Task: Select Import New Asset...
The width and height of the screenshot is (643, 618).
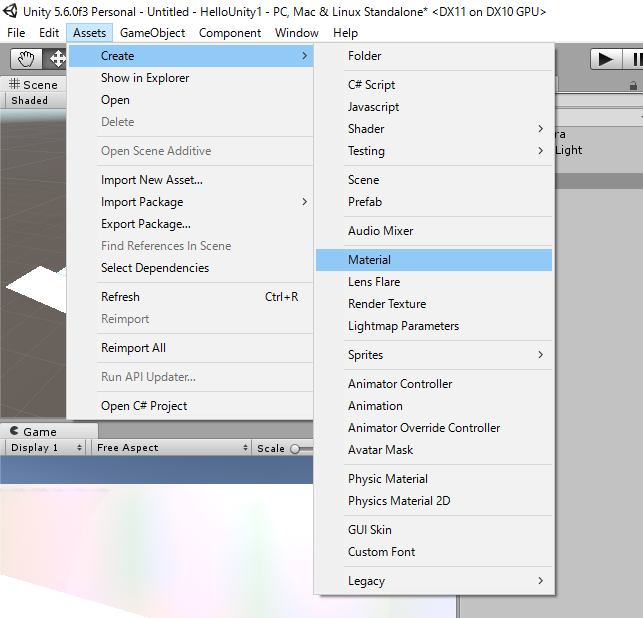Action: click(x=191, y=180)
